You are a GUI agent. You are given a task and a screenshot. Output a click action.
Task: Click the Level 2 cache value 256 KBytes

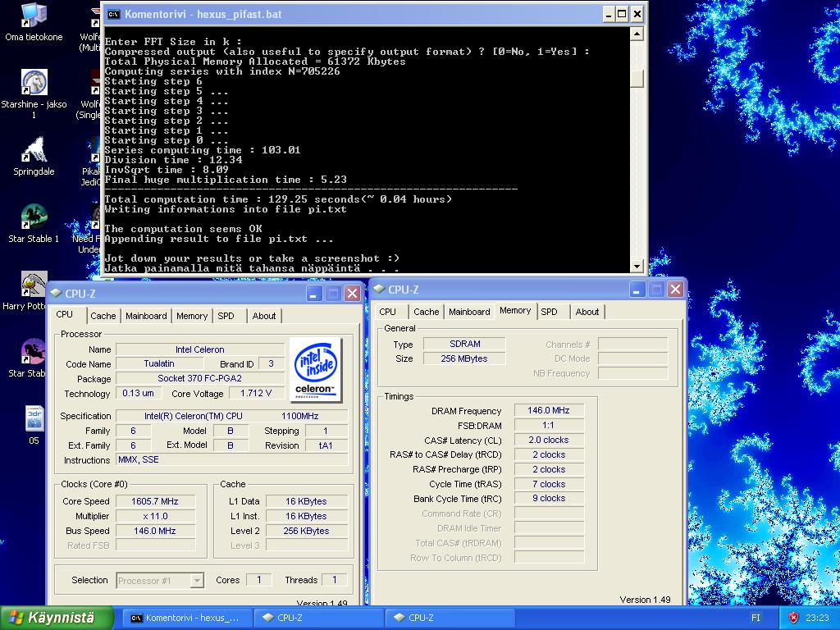click(x=307, y=531)
